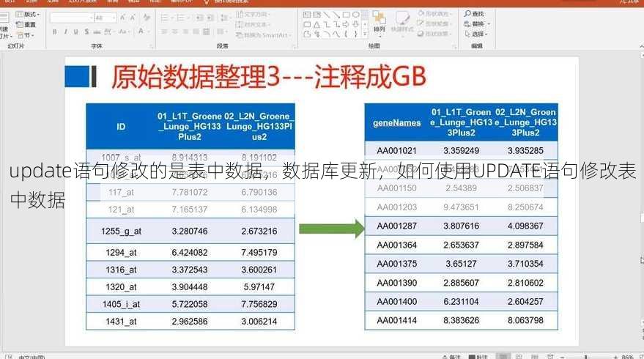Toggle strikethrough text formatting
Viewport: 644px width, 359px height.
97,32
